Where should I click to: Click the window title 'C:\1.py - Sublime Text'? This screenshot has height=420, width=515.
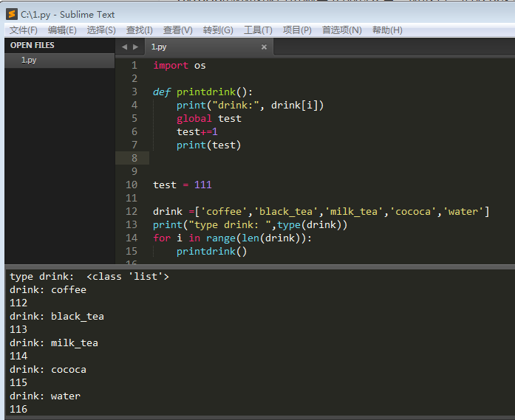click(x=68, y=15)
